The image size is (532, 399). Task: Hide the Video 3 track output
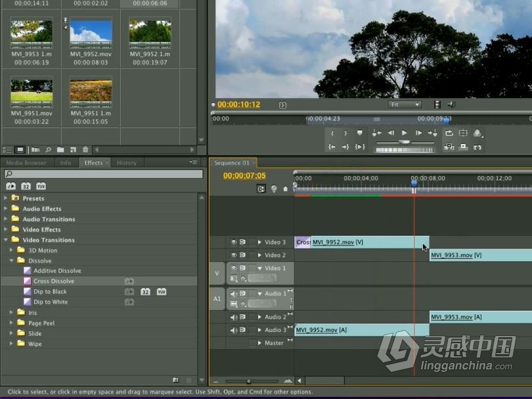[x=234, y=242]
